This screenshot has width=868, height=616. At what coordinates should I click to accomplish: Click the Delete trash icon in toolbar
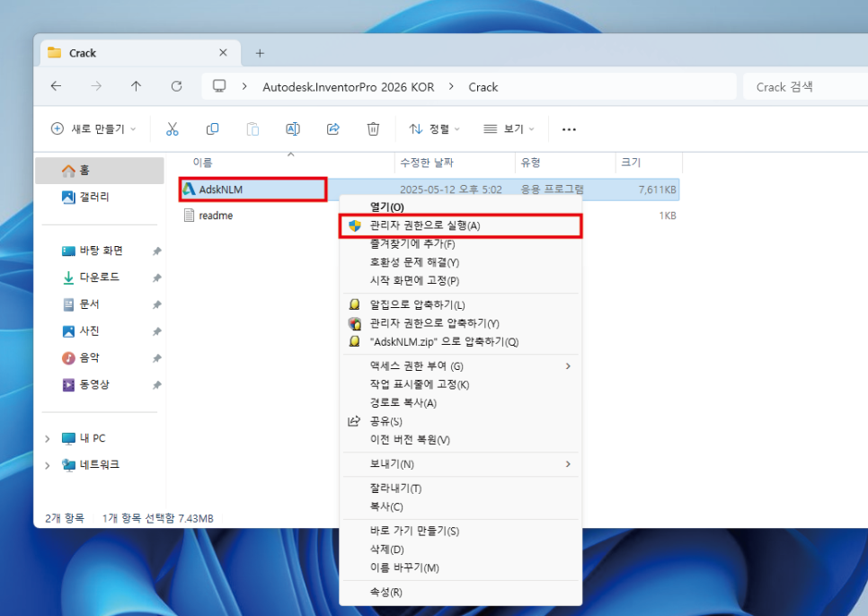click(373, 128)
